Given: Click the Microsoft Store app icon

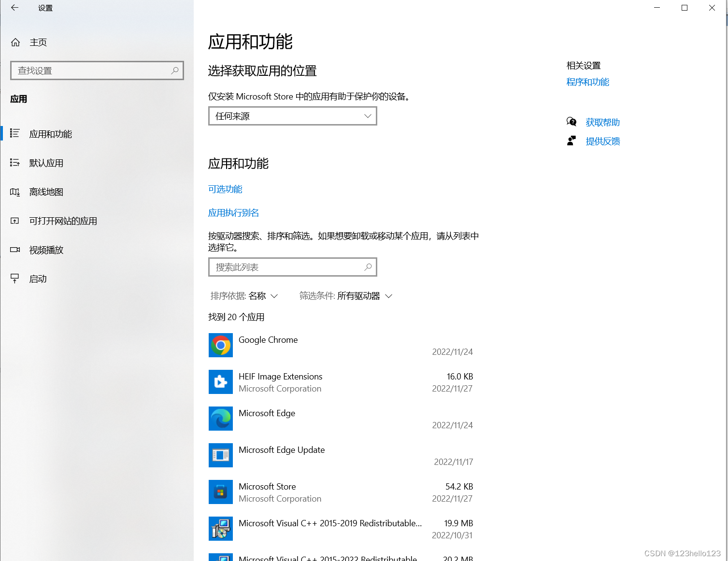Looking at the screenshot, I should [x=221, y=492].
